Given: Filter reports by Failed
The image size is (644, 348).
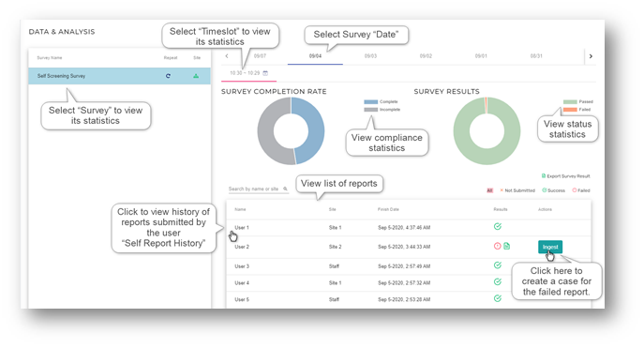Looking at the screenshot, I should coord(581,190).
